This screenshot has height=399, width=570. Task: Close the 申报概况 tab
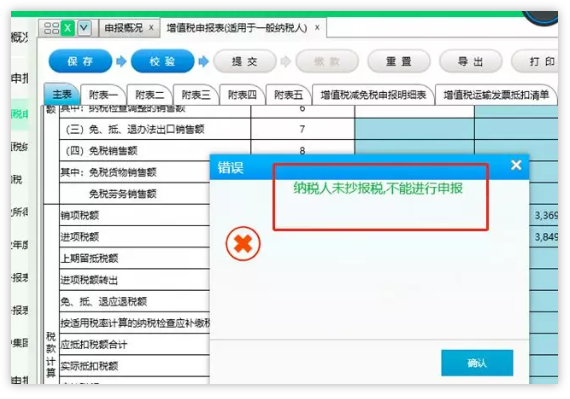(151, 28)
